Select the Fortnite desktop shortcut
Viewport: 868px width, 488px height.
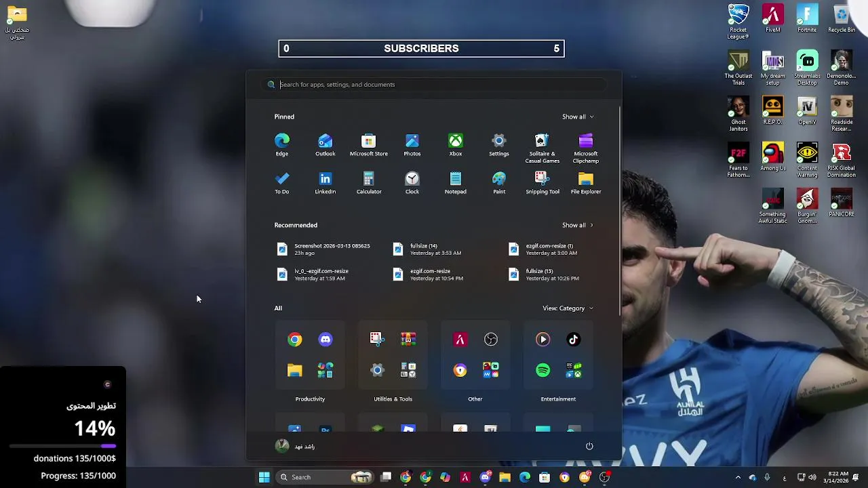(x=807, y=19)
